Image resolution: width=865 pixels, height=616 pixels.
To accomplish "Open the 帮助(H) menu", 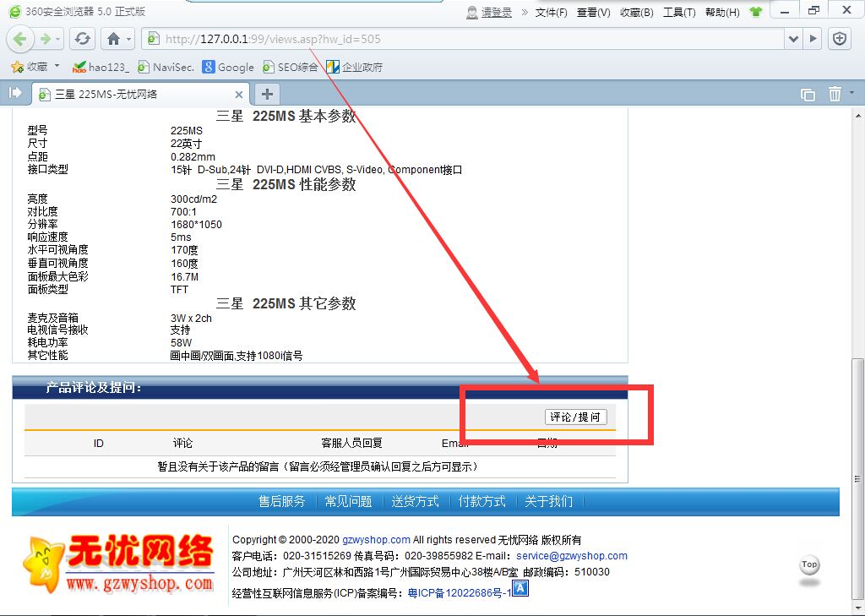I will tap(722, 12).
